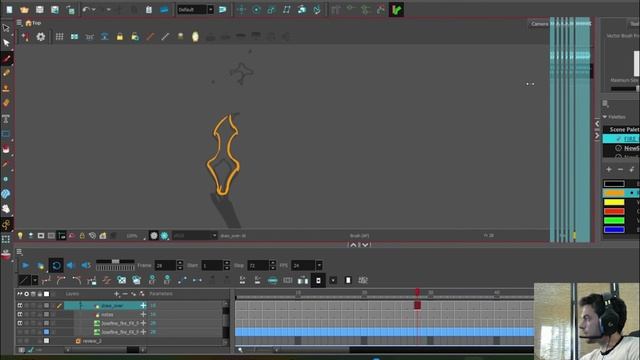Play the animation with the Play button
This screenshot has width=640, height=360.
pos(25,265)
